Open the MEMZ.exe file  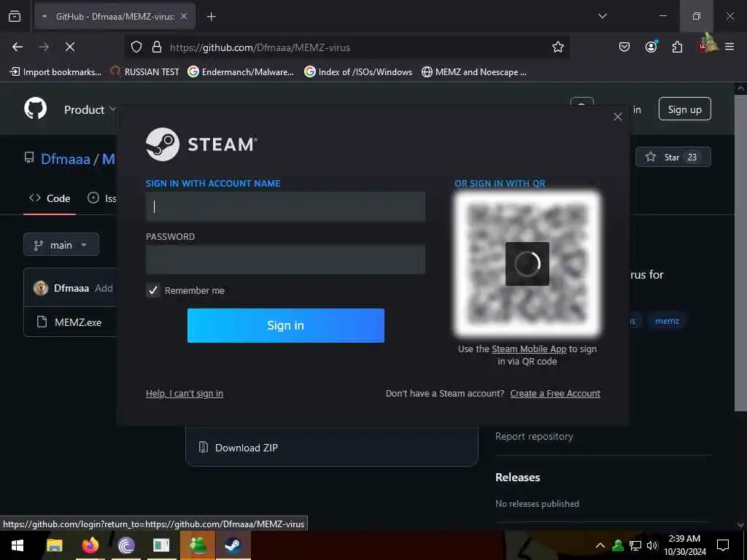pyautogui.click(x=78, y=322)
